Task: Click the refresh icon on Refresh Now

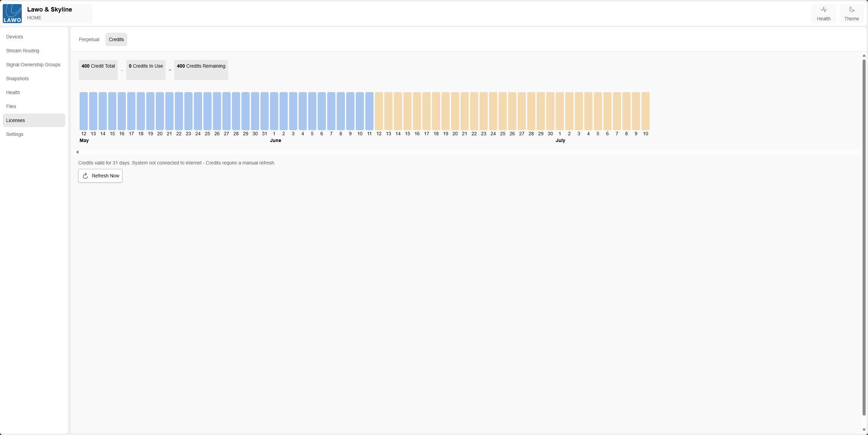Action: pyautogui.click(x=85, y=176)
